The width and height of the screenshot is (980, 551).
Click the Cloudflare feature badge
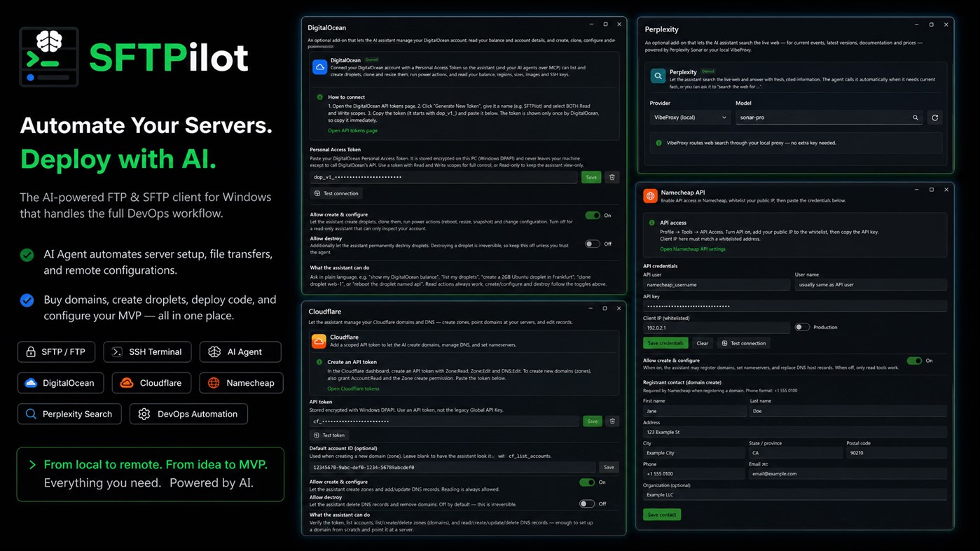(x=151, y=383)
